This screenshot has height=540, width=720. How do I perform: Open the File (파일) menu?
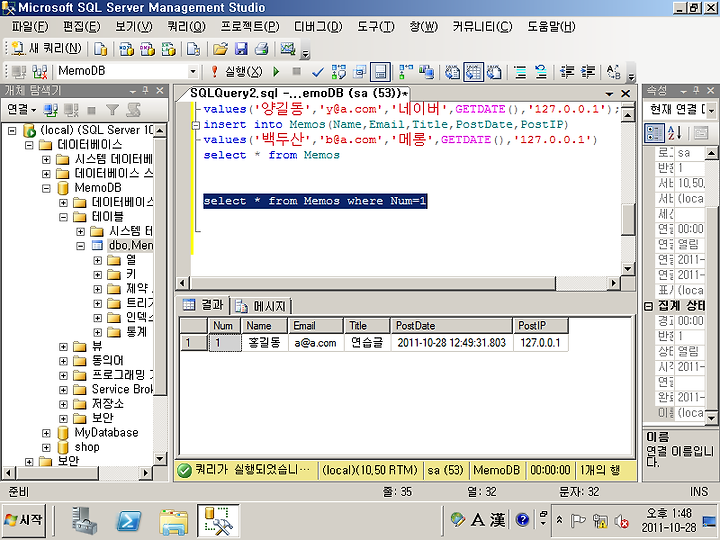tap(30, 27)
